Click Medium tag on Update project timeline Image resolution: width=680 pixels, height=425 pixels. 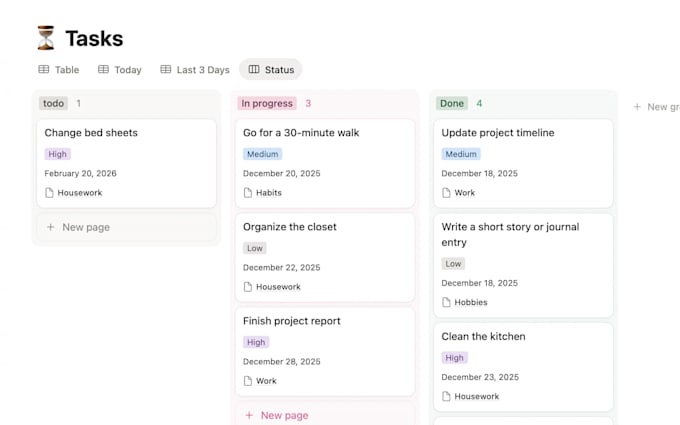pyautogui.click(x=461, y=154)
